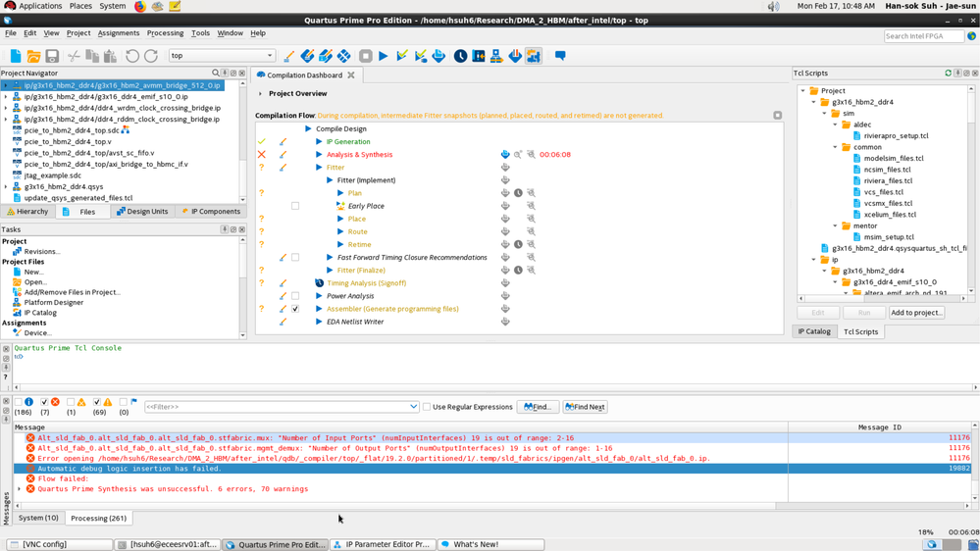Click the edit settings pencil for Fitter

click(x=283, y=168)
